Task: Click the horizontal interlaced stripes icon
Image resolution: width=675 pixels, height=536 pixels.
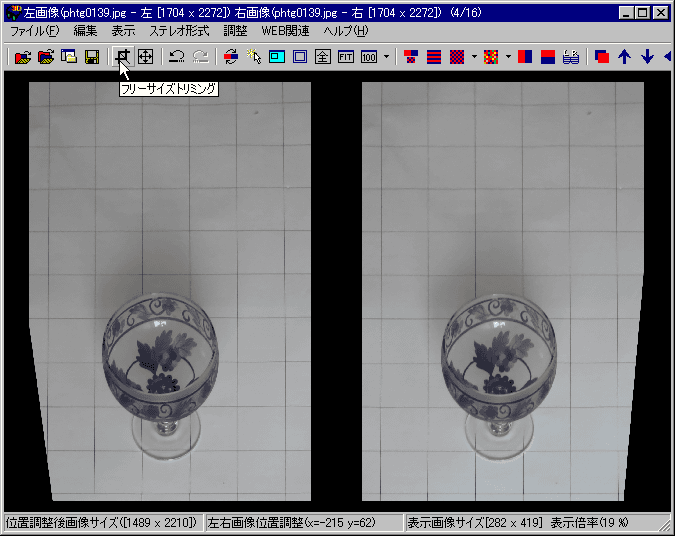Action: [x=433, y=57]
